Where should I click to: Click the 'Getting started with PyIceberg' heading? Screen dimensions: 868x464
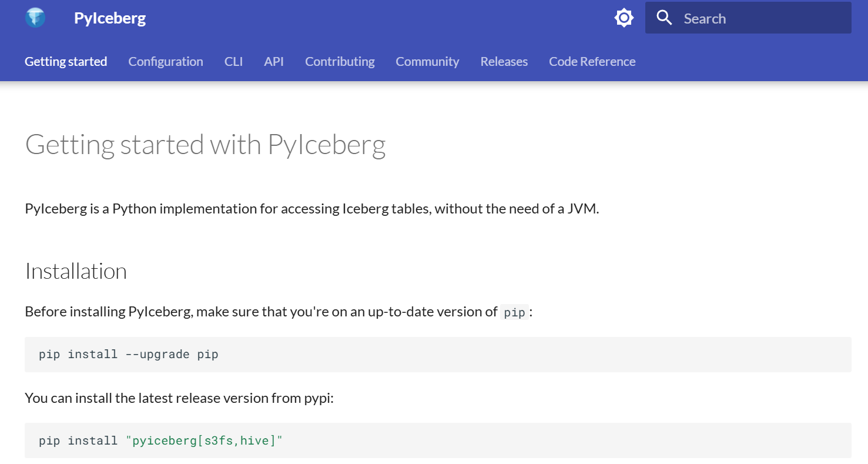[x=205, y=144]
